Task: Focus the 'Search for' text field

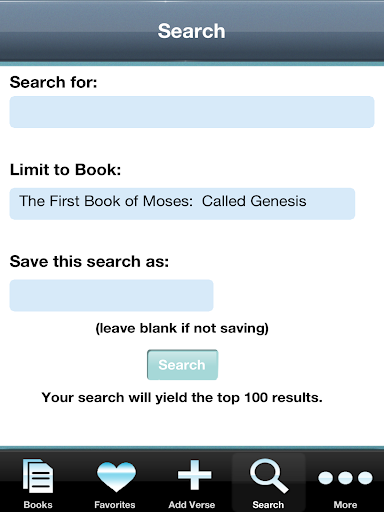Action: coord(192,112)
